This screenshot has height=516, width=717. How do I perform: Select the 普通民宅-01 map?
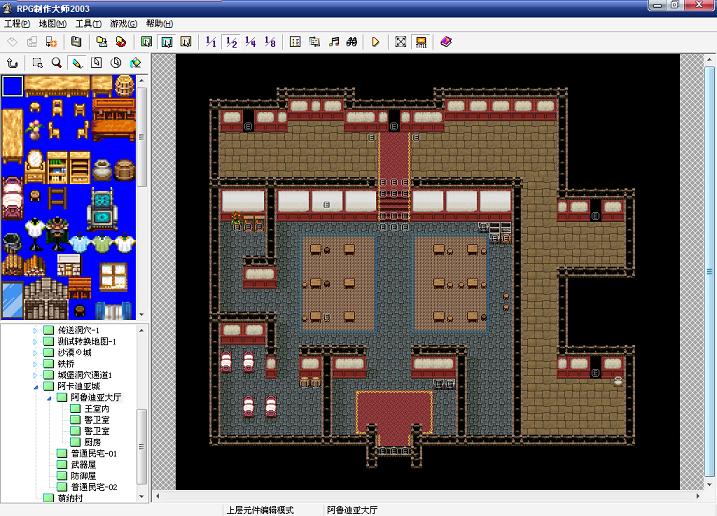94,453
